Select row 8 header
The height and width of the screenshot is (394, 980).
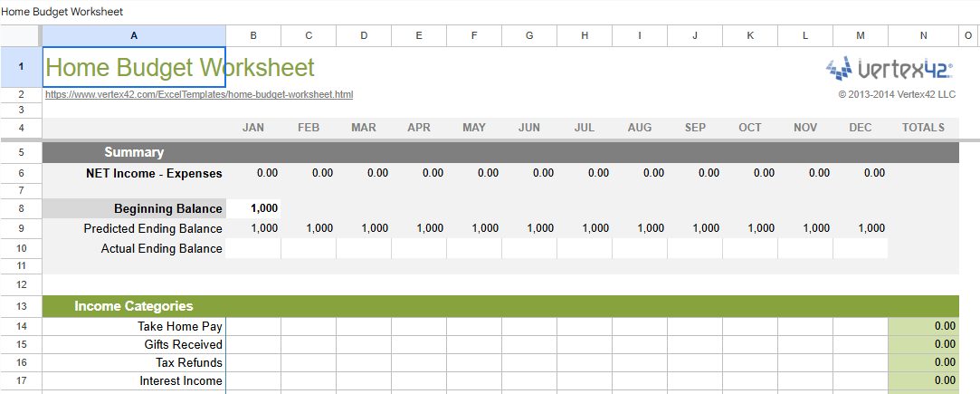pos(21,208)
